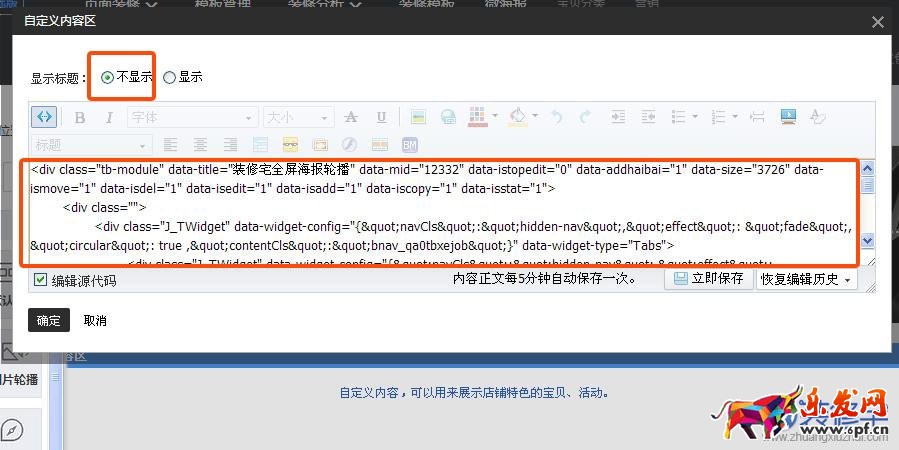Viewport: 899px width, 450px height.
Task: Open the 字体 font family dropdown
Action: [192, 118]
